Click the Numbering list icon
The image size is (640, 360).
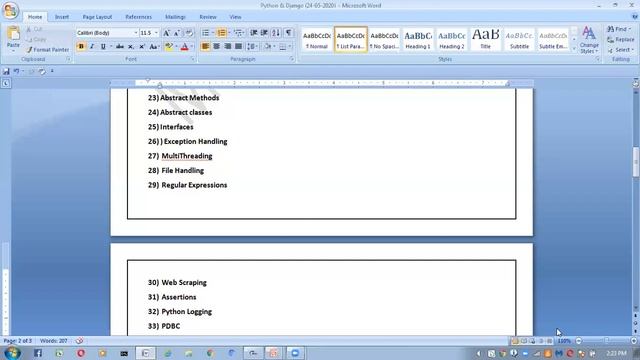(x=222, y=33)
